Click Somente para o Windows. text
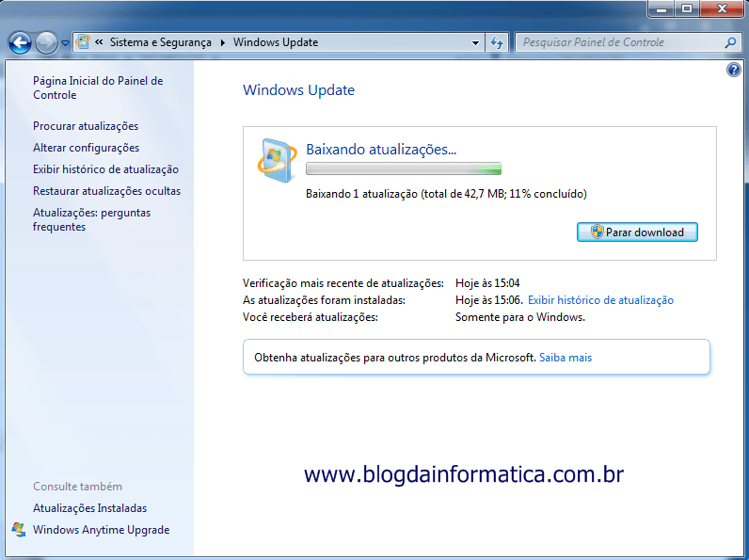This screenshot has height=560, width=749. (x=520, y=317)
